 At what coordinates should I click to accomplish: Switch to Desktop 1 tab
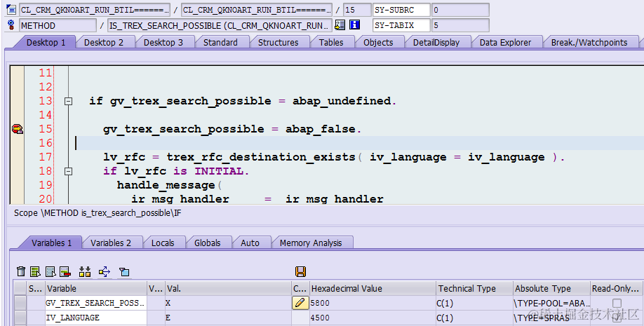pos(46,42)
